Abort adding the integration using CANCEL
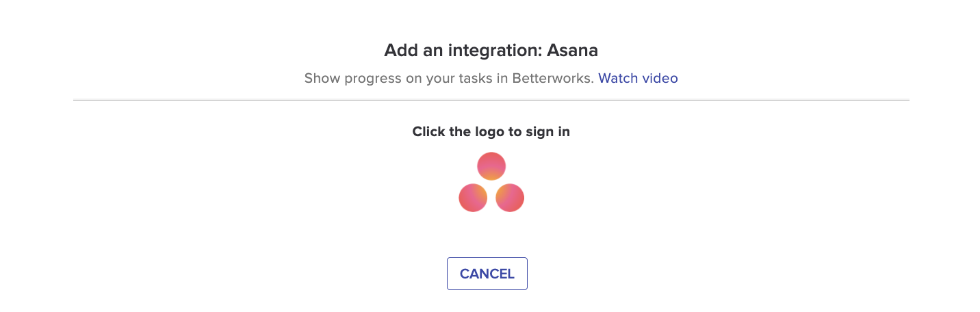Viewport: 980px width, 312px height. tap(487, 274)
